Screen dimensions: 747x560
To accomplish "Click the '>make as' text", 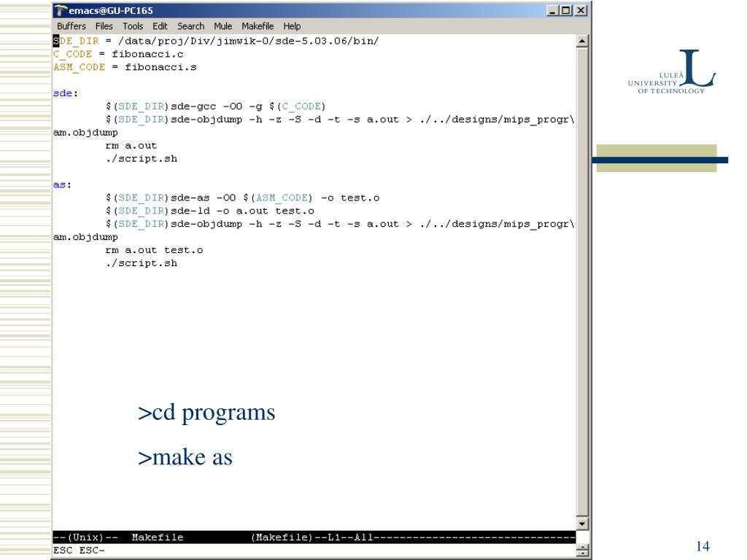I will click(x=185, y=457).
